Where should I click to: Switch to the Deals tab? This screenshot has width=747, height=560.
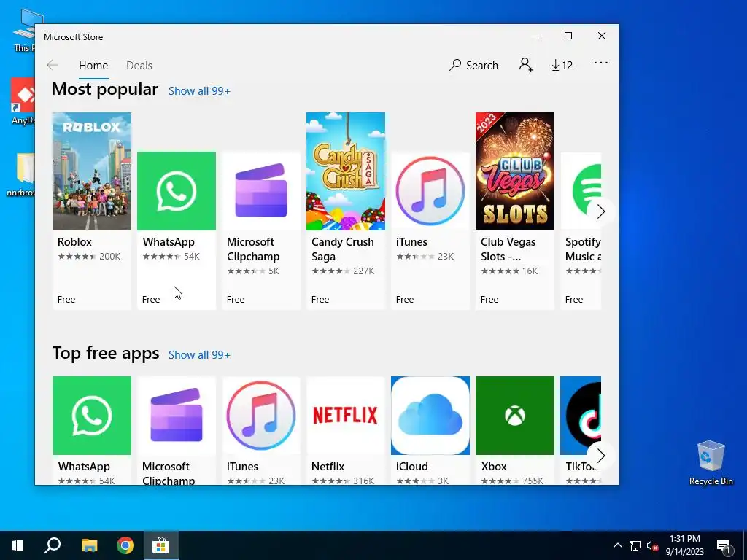[139, 65]
